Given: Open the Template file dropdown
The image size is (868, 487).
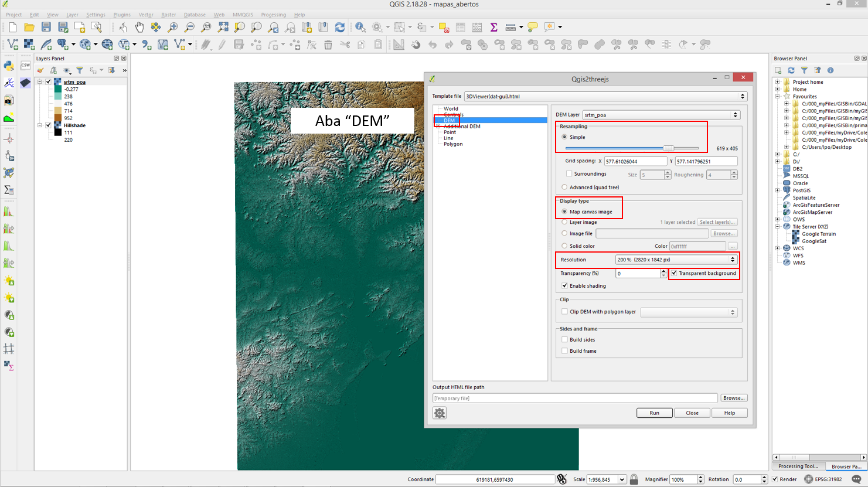Looking at the screenshot, I should [x=605, y=96].
